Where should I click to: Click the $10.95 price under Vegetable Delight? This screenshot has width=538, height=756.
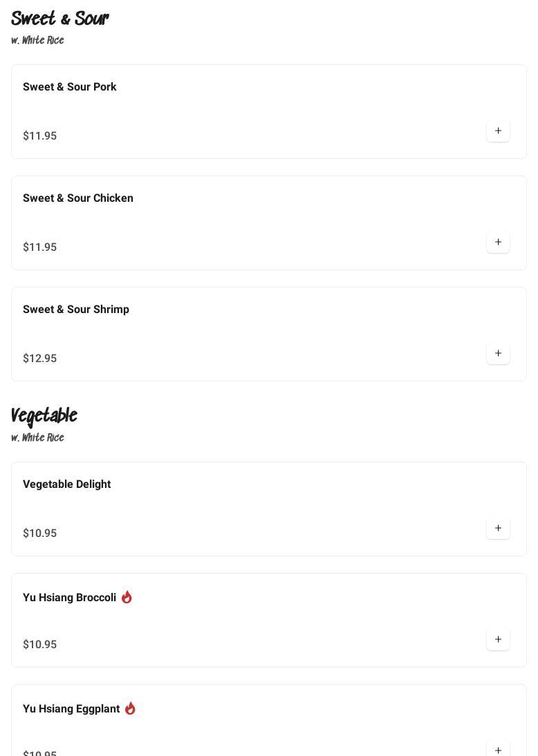coord(40,533)
